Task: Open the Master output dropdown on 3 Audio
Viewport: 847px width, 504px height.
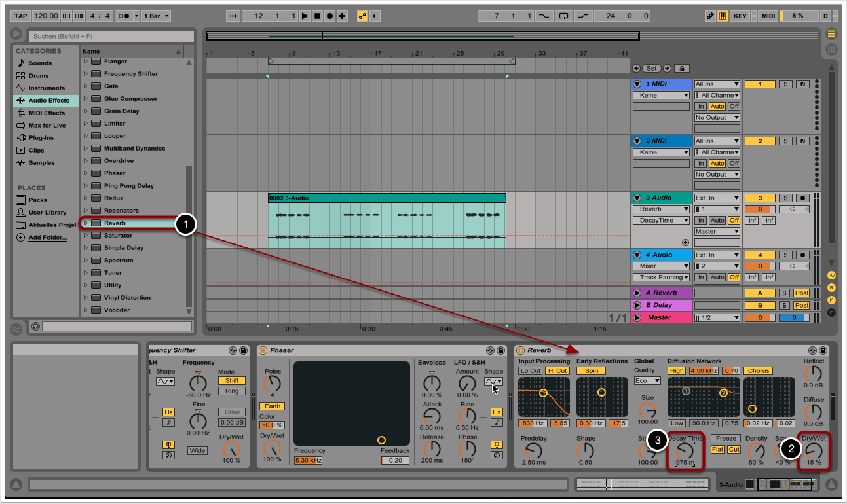Action: [x=717, y=232]
